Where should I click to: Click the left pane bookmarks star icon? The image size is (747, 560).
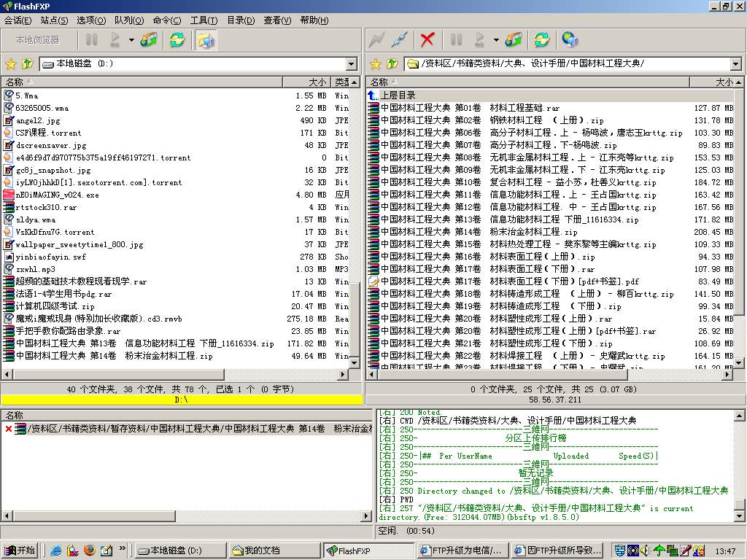pos(10,64)
